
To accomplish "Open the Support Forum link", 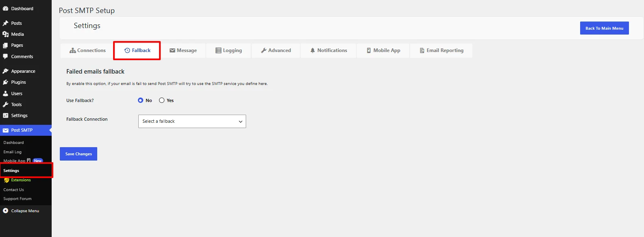I will point(17,199).
